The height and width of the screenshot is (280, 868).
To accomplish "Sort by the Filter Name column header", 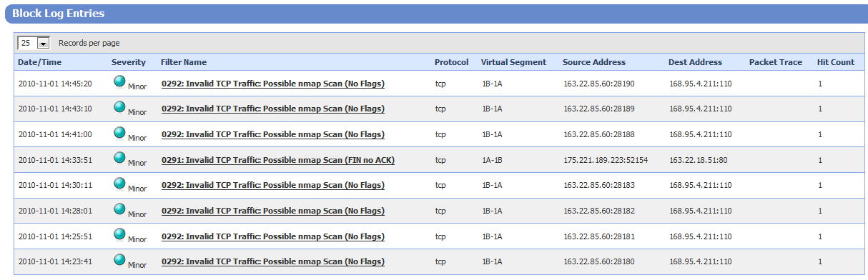I will (184, 62).
